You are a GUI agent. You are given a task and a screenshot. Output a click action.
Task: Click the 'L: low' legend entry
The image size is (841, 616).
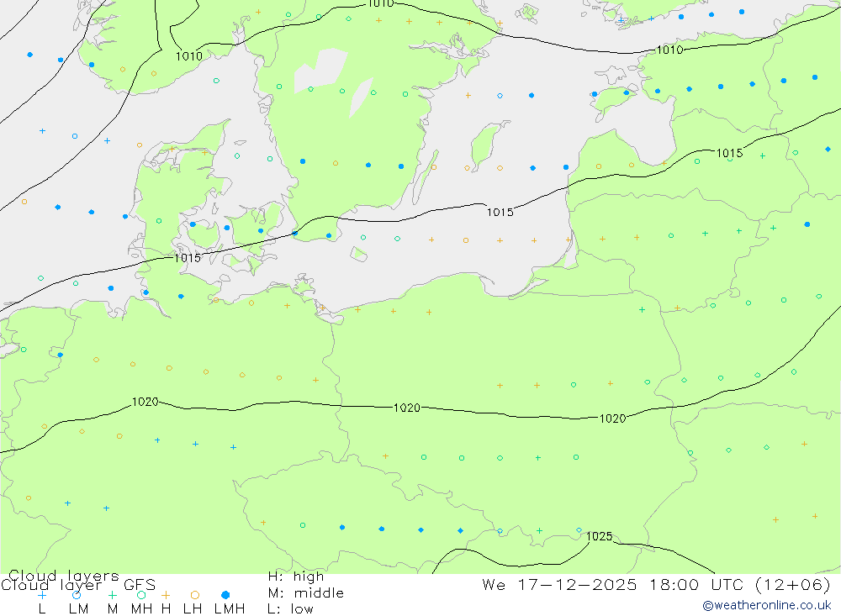tap(290, 608)
